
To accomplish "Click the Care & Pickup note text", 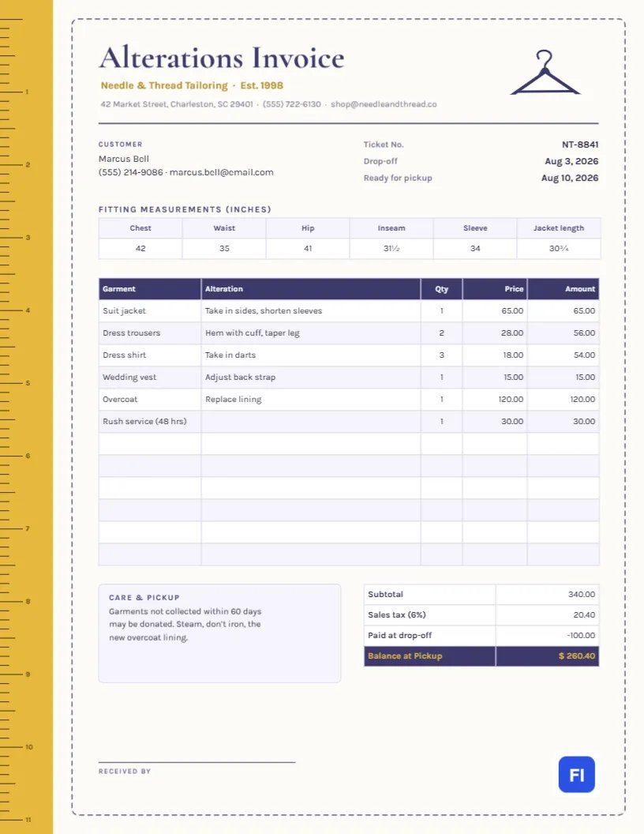I will 185,625.
